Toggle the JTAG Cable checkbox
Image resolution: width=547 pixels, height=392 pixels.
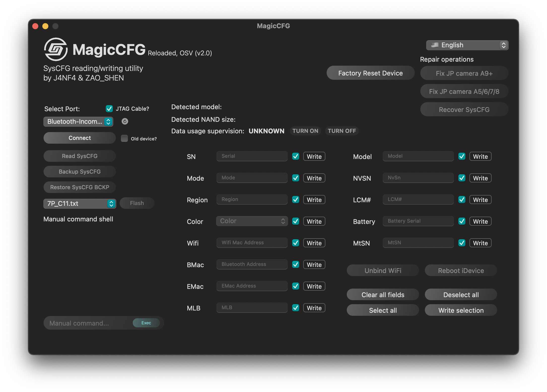tap(109, 109)
